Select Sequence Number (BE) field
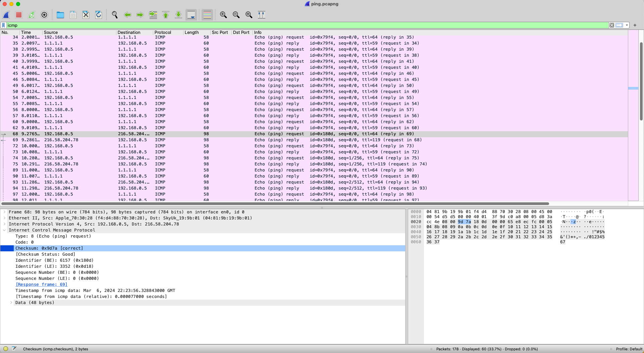Viewport: 644px width, 353px height. coord(57,272)
